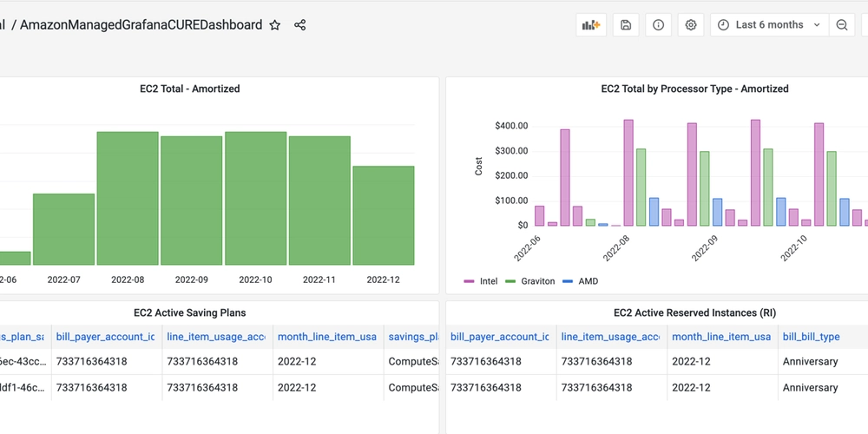Click the 2022-12 bar in EC2 Total chart
The height and width of the screenshot is (434, 868).
pyautogui.click(x=383, y=215)
